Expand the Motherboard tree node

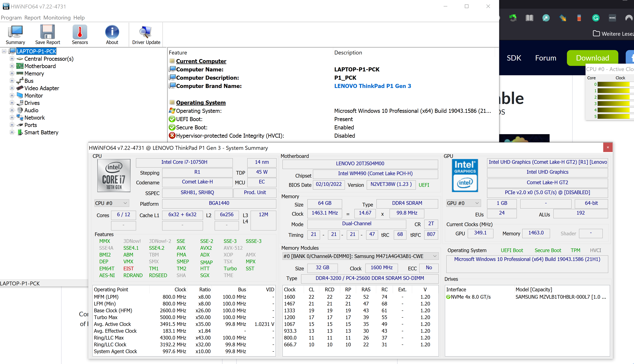(12, 66)
